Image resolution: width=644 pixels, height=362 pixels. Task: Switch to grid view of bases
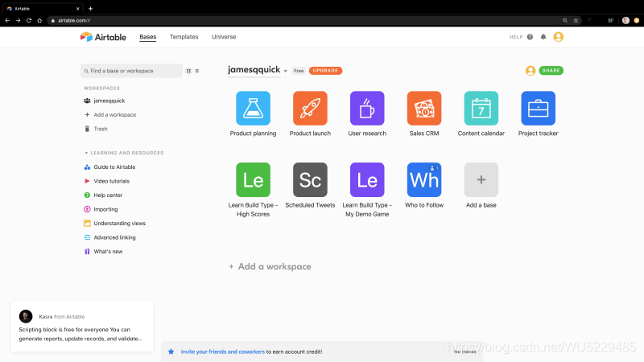[x=188, y=71]
